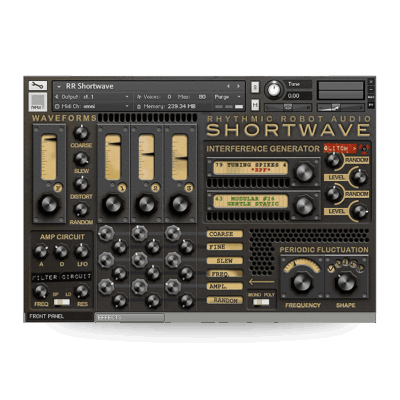This screenshot has height=400, width=400.
Task: Switch to the EFFECTS tab
Action: [129, 318]
